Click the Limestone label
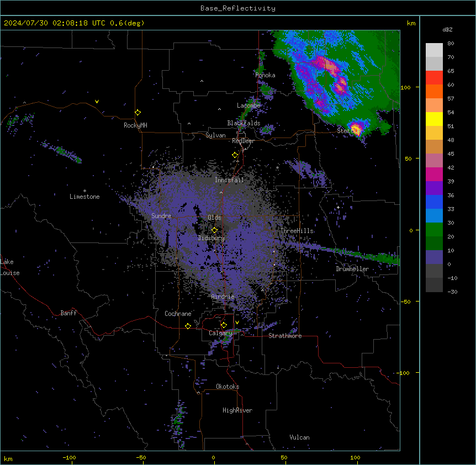The height and width of the screenshot is (465, 476). [x=84, y=197]
